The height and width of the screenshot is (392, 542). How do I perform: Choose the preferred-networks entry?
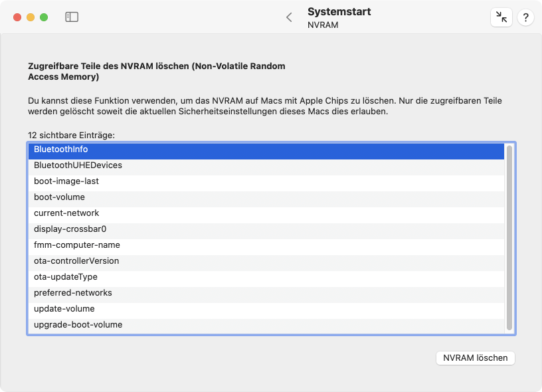pos(266,294)
